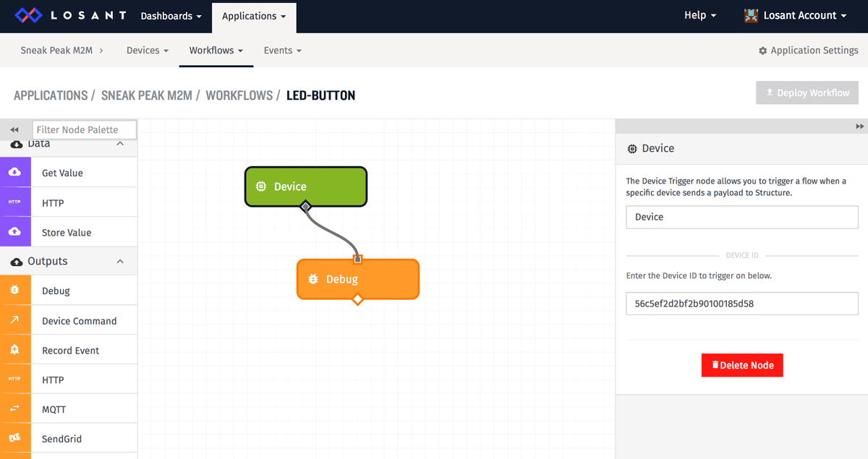Click the Filter Node Palette search field
The height and width of the screenshot is (459, 868).
click(x=85, y=130)
